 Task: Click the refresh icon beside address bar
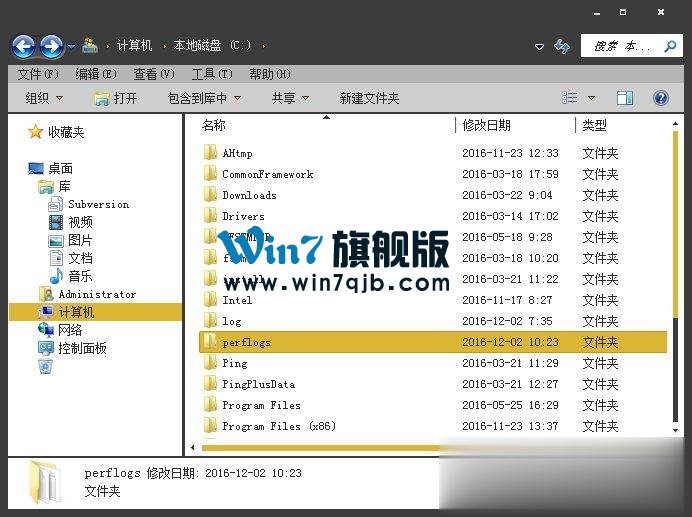pyautogui.click(x=562, y=46)
